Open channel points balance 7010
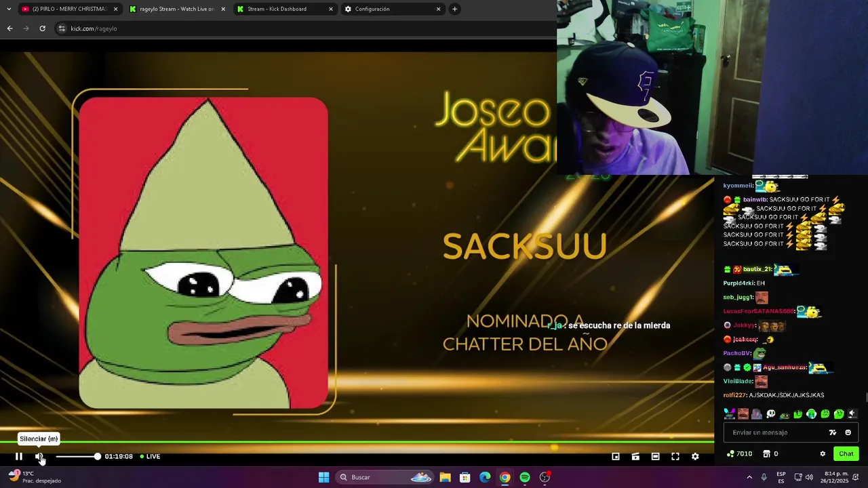The image size is (868, 488). click(739, 454)
